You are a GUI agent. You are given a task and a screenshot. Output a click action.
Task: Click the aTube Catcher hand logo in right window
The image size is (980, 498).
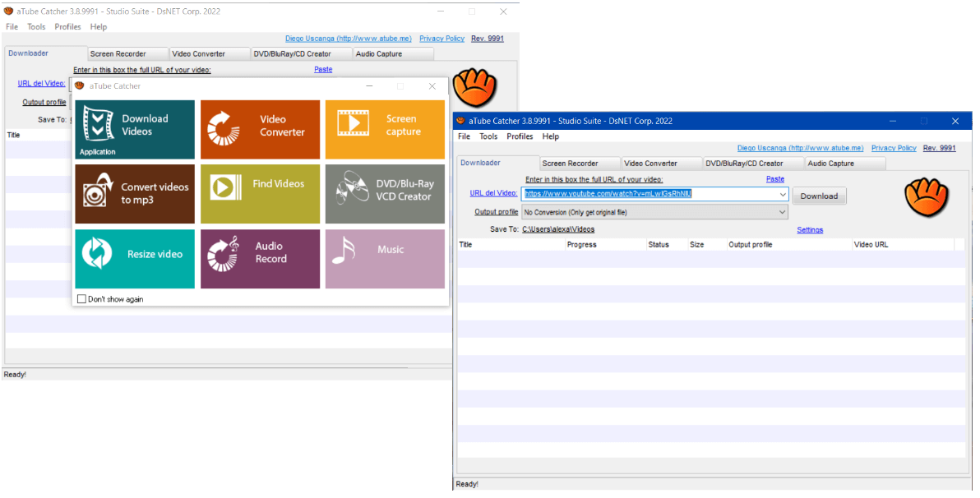coord(927,197)
